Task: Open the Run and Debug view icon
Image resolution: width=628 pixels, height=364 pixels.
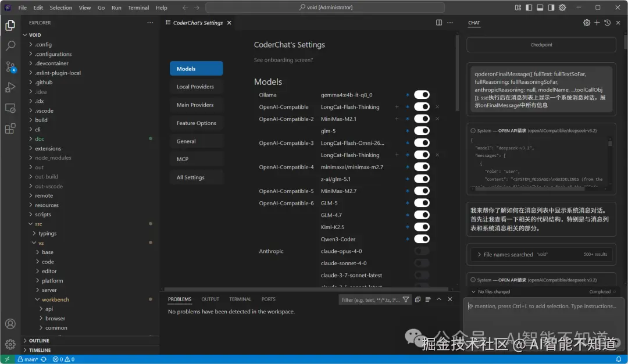Action: coord(10,87)
